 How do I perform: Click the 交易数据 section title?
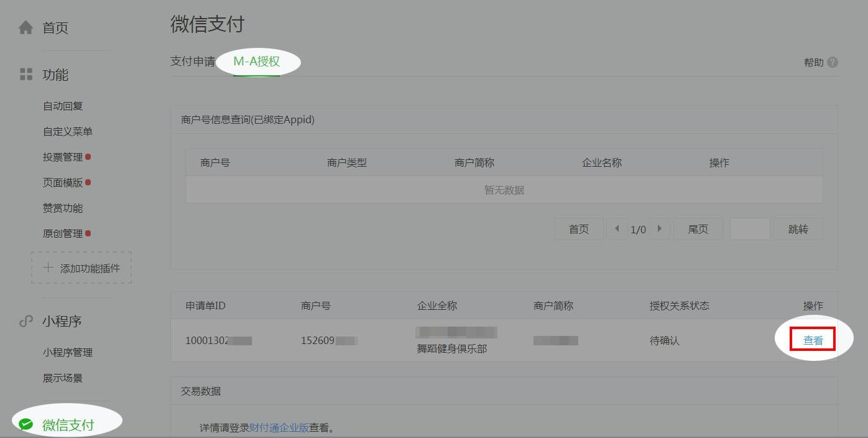201,391
